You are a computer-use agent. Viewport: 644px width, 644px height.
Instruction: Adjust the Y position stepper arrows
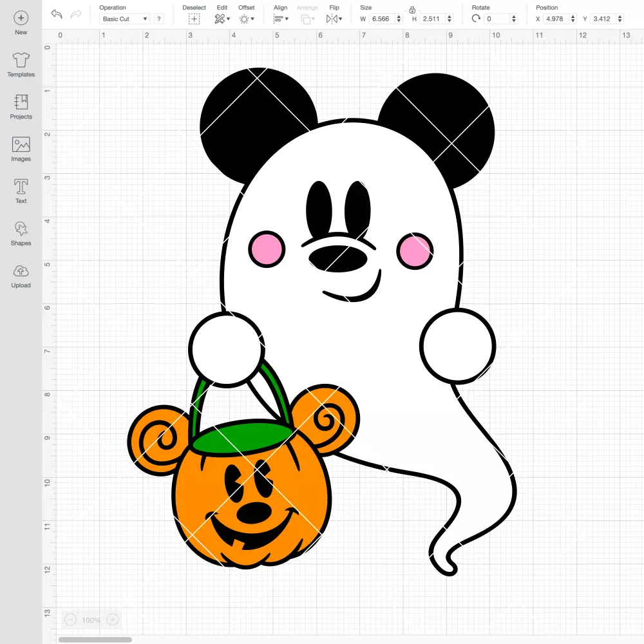pyautogui.click(x=620, y=19)
